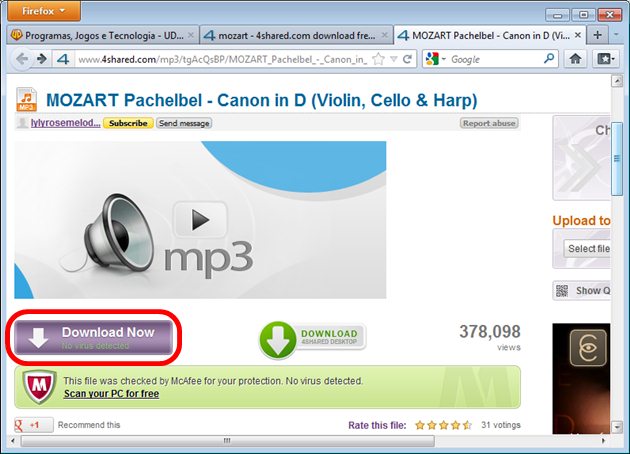This screenshot has height=454, width=630.
Task: Go to the Firefox home page
Action: 575,59
